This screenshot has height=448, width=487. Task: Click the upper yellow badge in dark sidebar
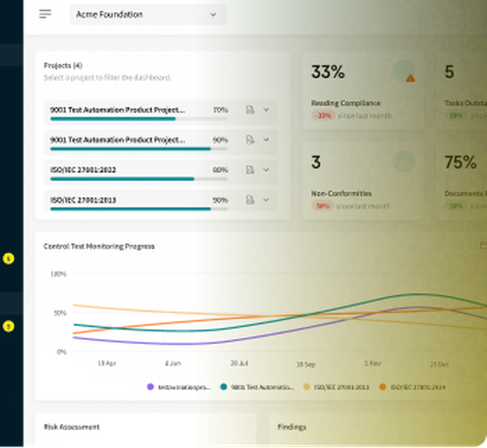tap(8, 258)
